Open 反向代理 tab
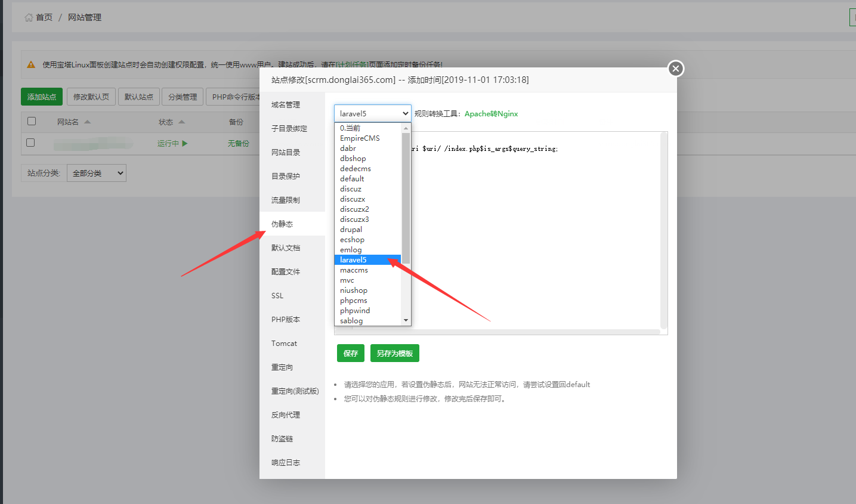 coord(292,415)
